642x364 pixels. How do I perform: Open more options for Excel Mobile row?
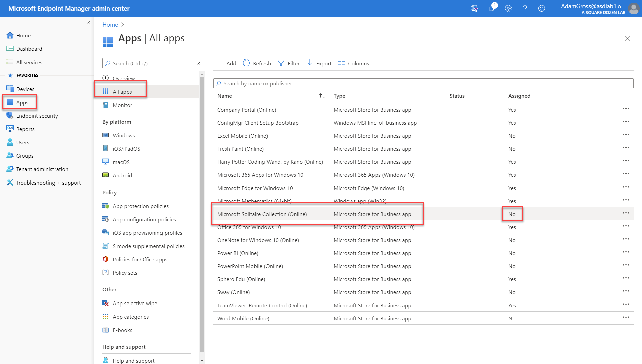click(626, 135)
